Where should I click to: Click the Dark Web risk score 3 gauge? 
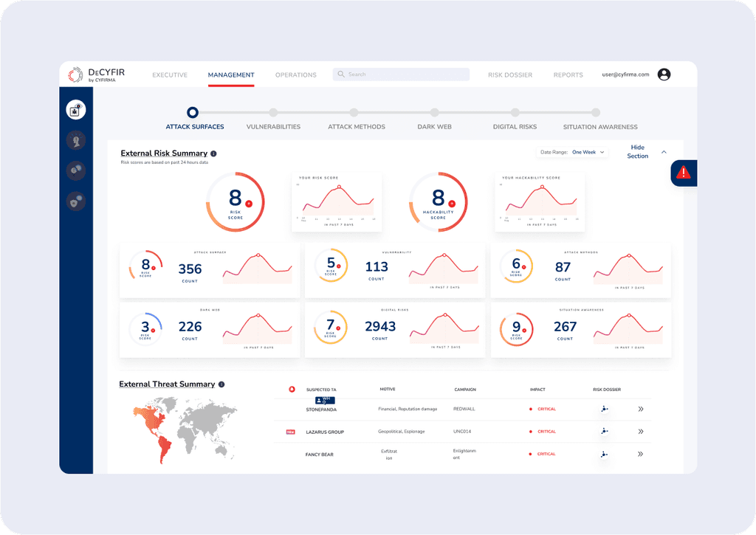coord(145,329)
